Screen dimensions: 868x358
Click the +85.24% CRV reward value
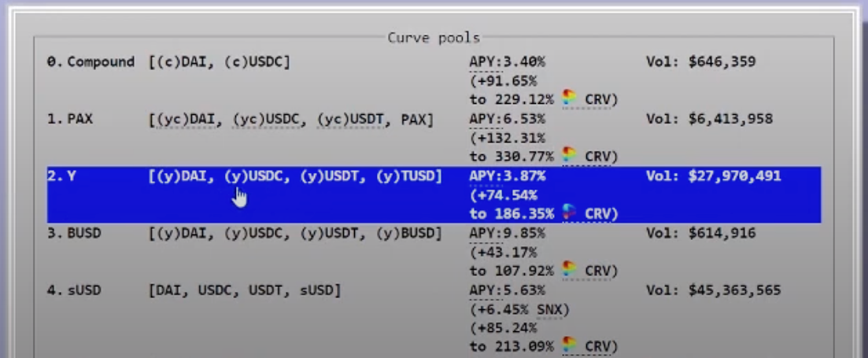point(503,328)
